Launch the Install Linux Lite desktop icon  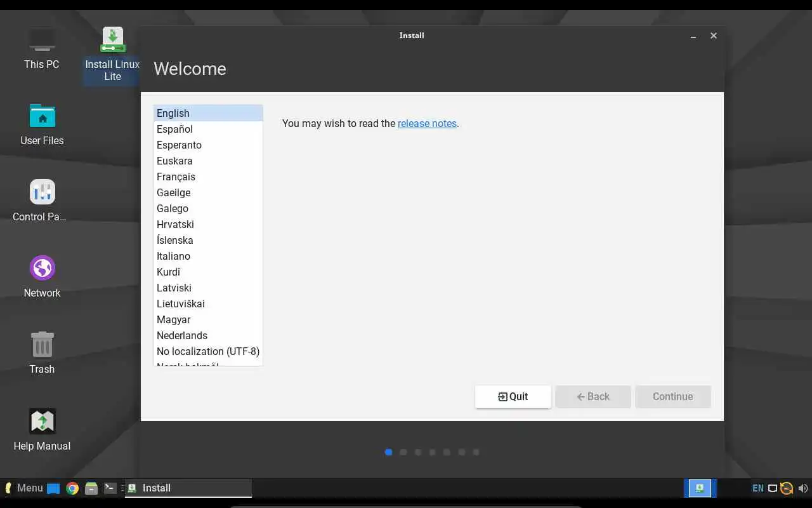112,54
